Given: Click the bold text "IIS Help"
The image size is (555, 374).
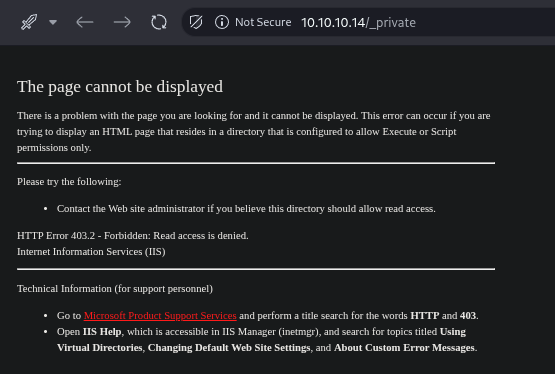Looking at the screenshot, I should point(102,332).
